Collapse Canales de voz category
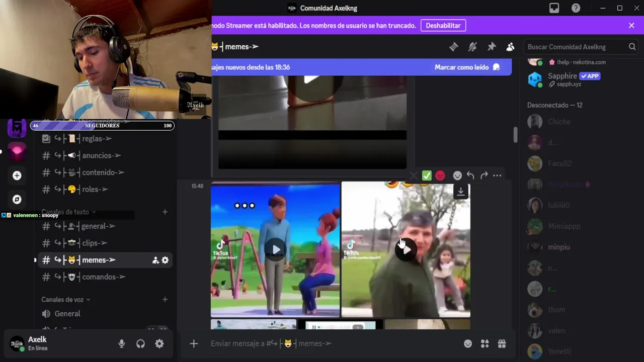The image size is (644, 362). 66,300
